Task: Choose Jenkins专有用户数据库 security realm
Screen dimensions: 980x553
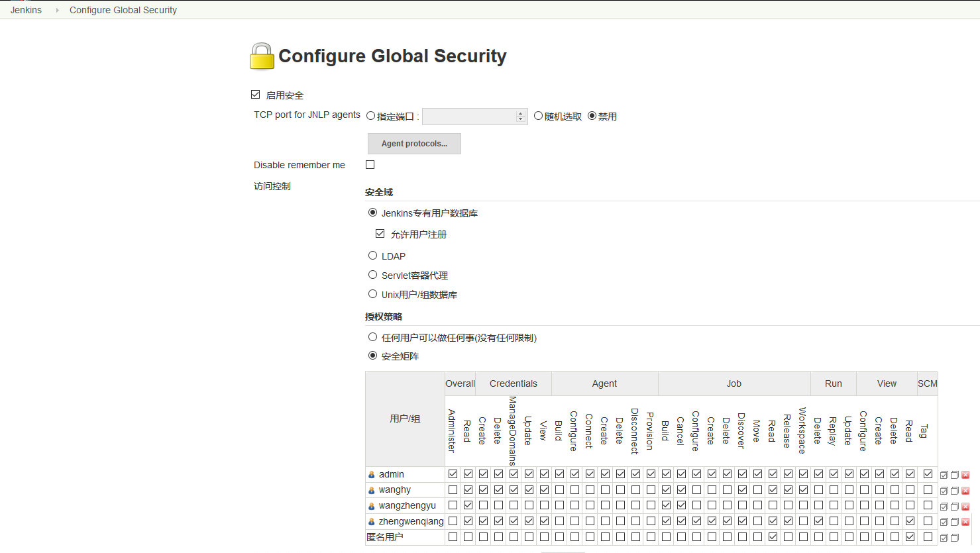Action: pyautogui.click(x=373, y=213)
